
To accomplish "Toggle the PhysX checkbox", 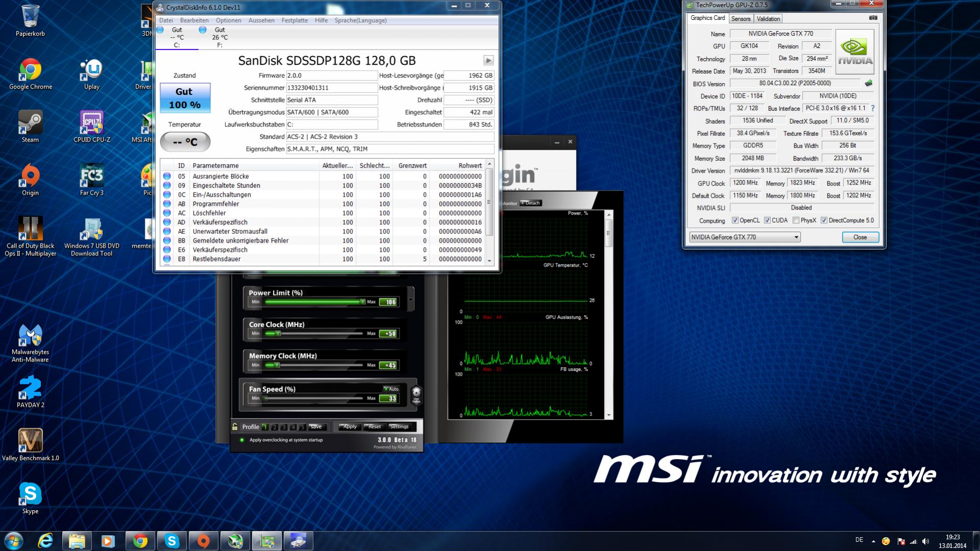I will point(796,221).
